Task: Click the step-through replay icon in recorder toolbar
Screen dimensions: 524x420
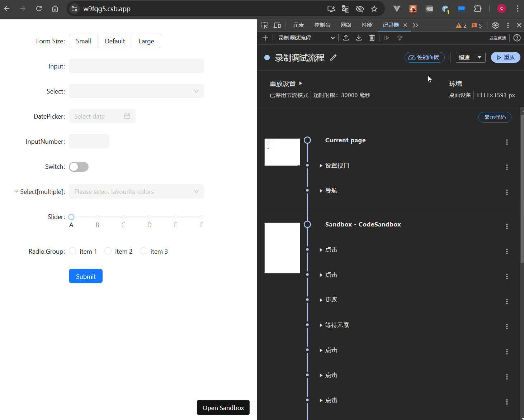Action: click(387, 38)
